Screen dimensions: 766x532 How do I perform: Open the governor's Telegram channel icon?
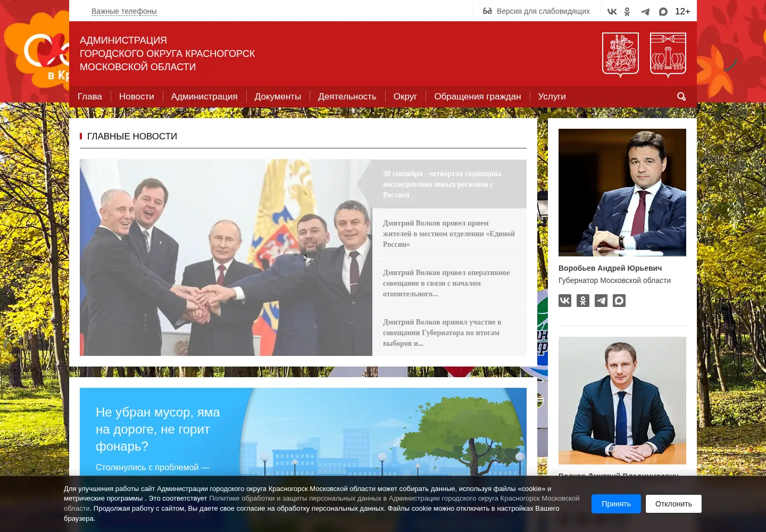pos(601,301)
